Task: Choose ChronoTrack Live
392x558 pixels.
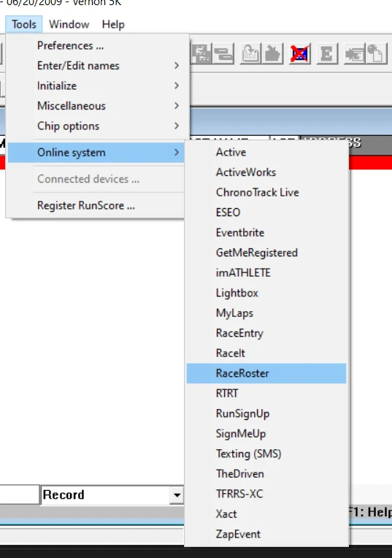Action: [x=266, y=192]
